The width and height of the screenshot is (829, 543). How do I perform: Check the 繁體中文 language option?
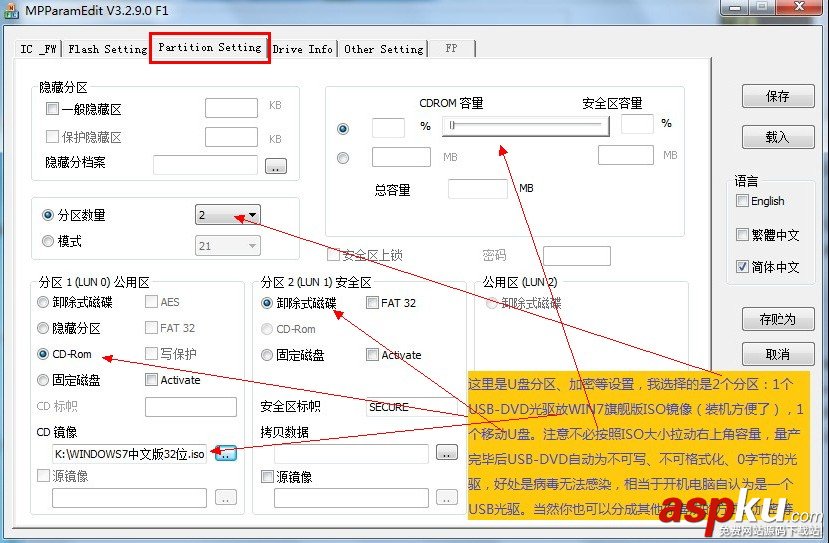click(742, 234)
